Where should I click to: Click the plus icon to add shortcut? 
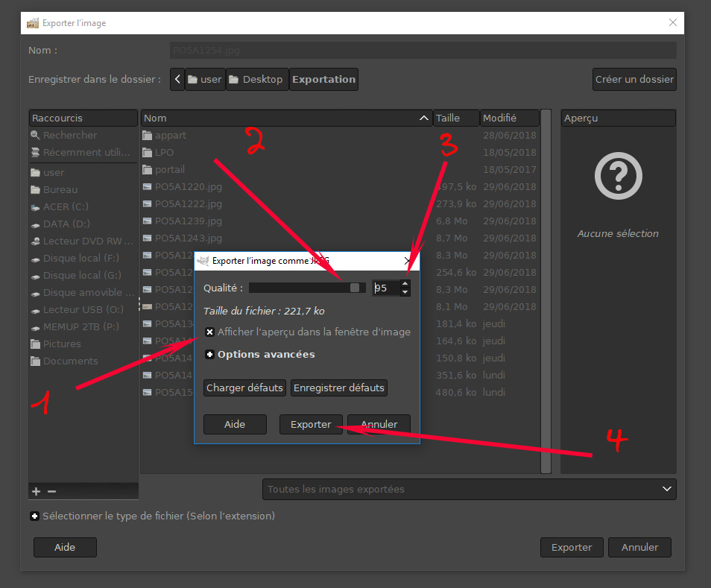[36, 492]
